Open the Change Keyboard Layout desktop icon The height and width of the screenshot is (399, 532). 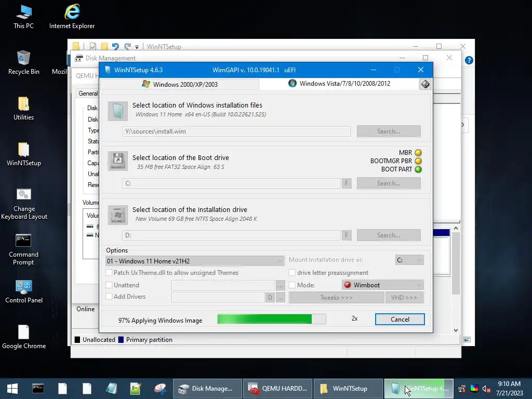click(x=24, y=204)
